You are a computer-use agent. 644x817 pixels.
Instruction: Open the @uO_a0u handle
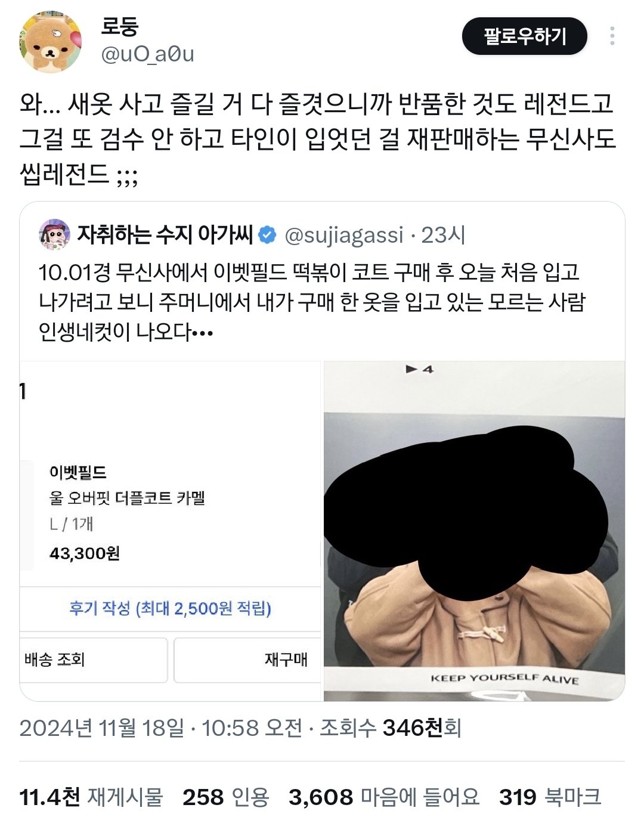click(148, 54)
